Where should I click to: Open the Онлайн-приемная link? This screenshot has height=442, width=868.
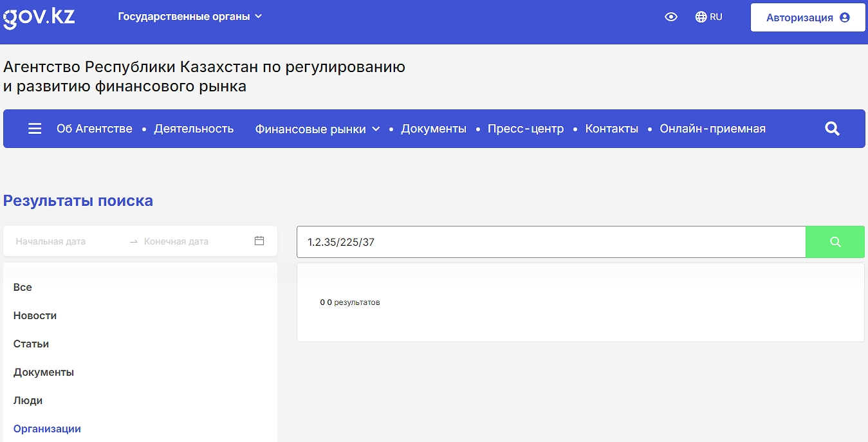coord(712,129)
